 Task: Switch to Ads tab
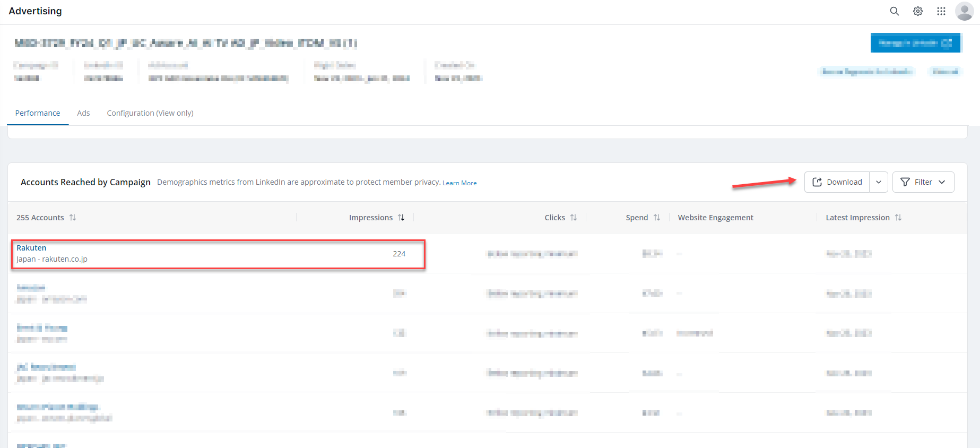tap(83, 113)
